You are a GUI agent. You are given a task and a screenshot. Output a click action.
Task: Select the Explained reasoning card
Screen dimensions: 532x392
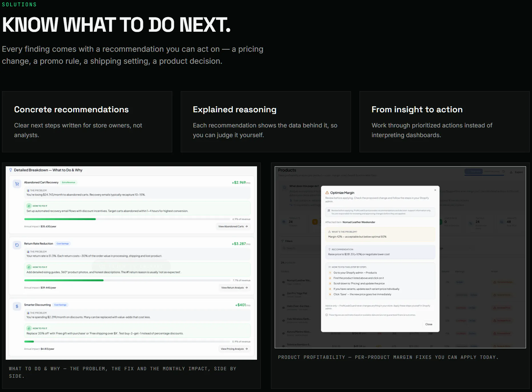click(x=266, y=122)
